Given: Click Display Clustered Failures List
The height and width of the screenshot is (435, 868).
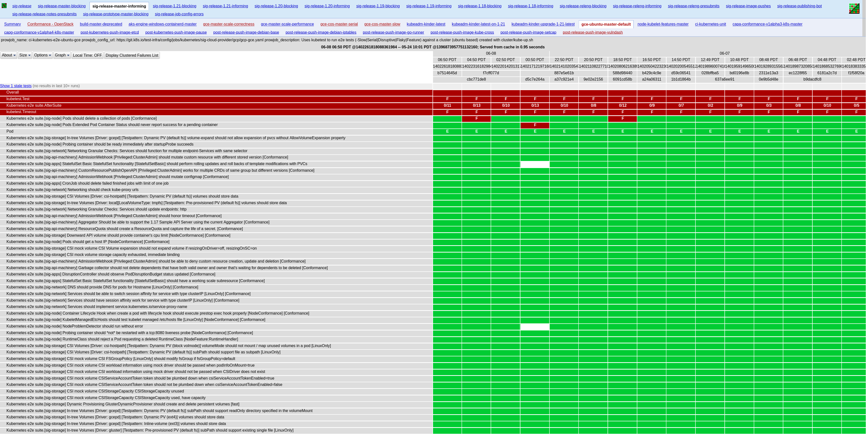Looking at the screenshot, I should (x=132, y=55).
